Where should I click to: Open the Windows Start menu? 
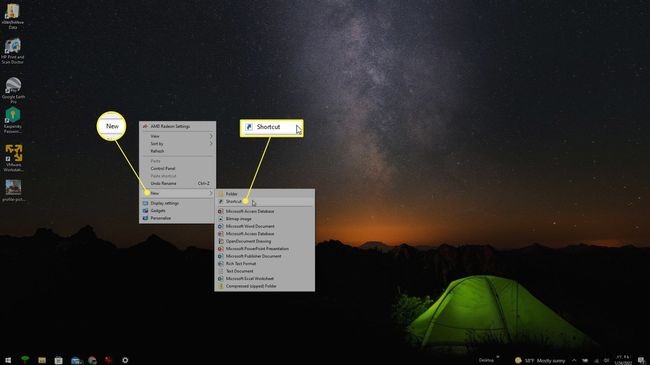[8, 360]
